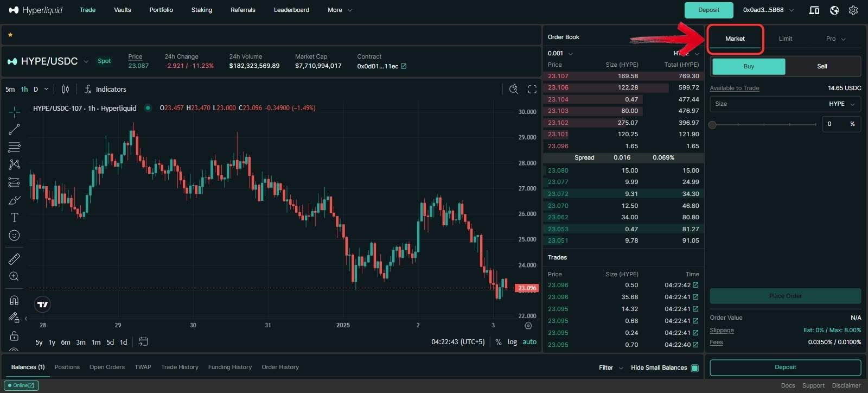Image resolution: width=868 pixels, height=393 pixels.
Task: Open trade link for 04:22:42 trade
Action: 695,285
